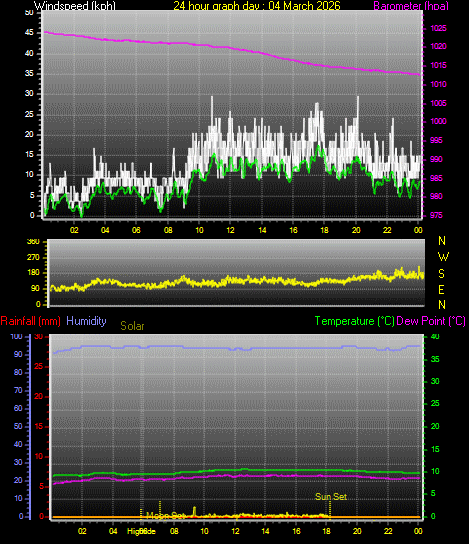Click the 1000 barometer scale value

438,121
